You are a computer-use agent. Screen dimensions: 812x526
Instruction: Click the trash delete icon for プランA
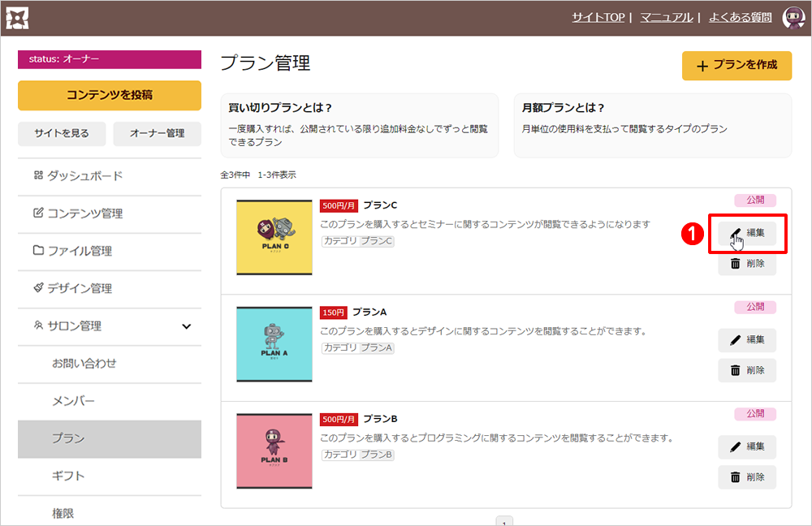tap(736, 370)
